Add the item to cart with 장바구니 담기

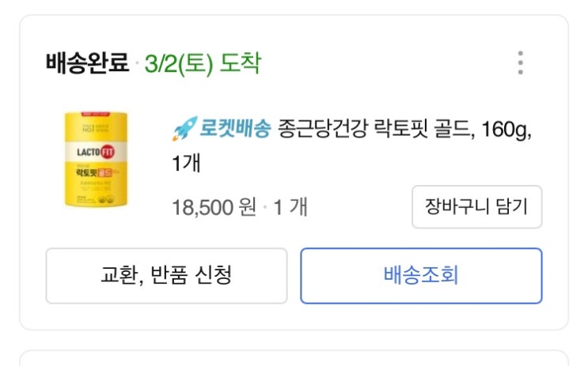tap(476, 207)
